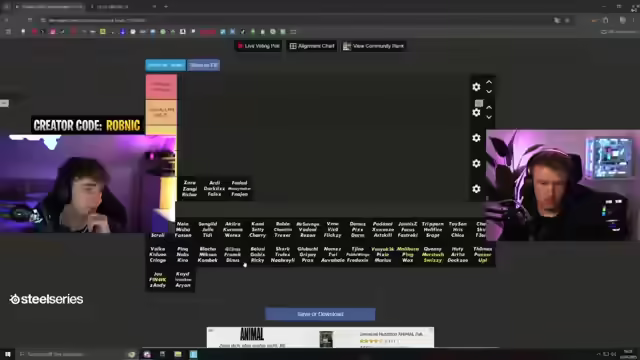
Task: Pick the Pinq Nebs Kiro tile
Action: click(x=182, y=255)
